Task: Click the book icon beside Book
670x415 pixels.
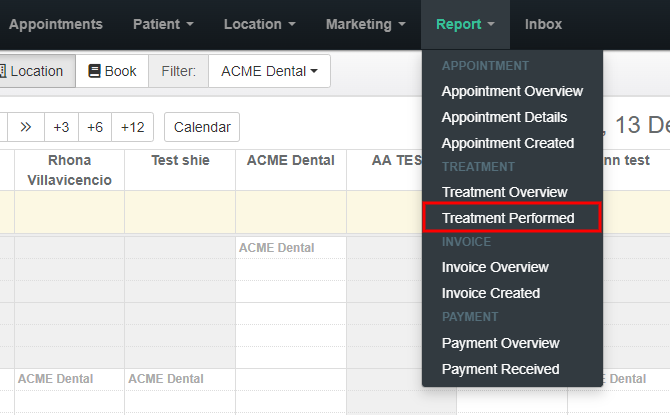Action: pos(94,71)
